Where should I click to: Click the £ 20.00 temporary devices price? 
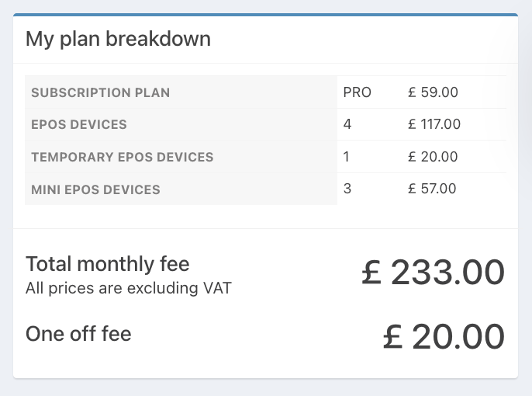coord(433,157)
